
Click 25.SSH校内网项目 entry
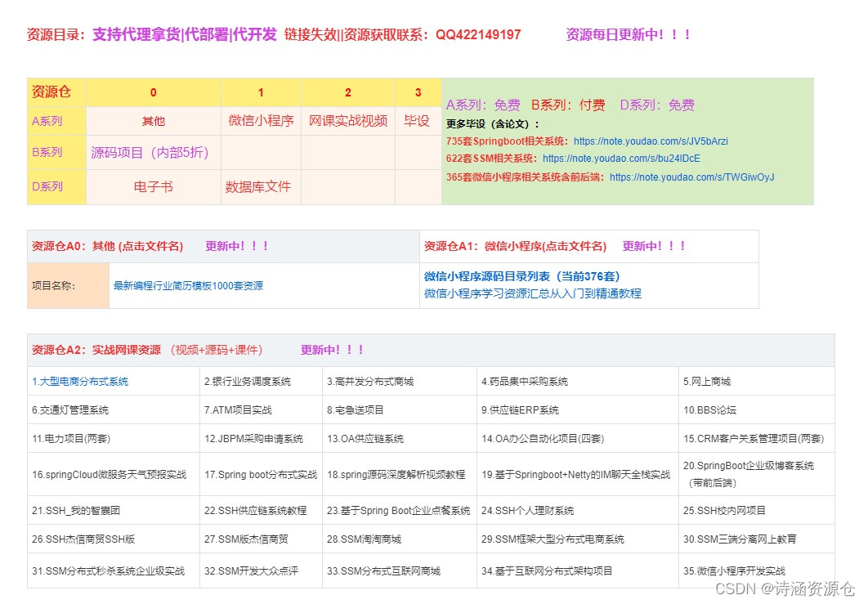point(724,511)
